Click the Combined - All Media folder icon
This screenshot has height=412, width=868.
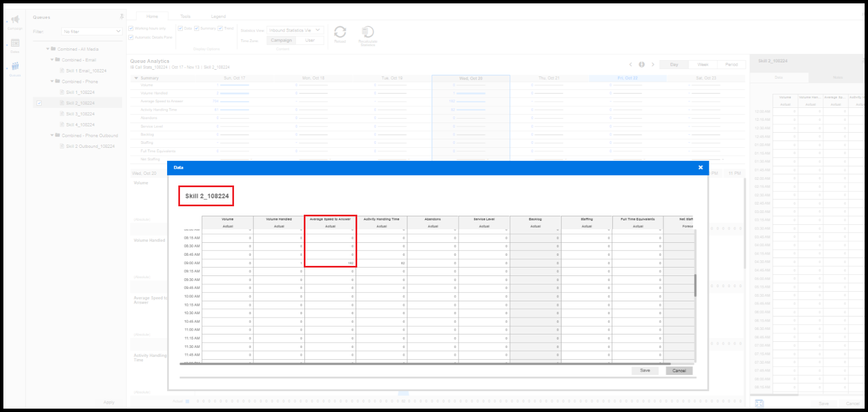tap(53, 49)
